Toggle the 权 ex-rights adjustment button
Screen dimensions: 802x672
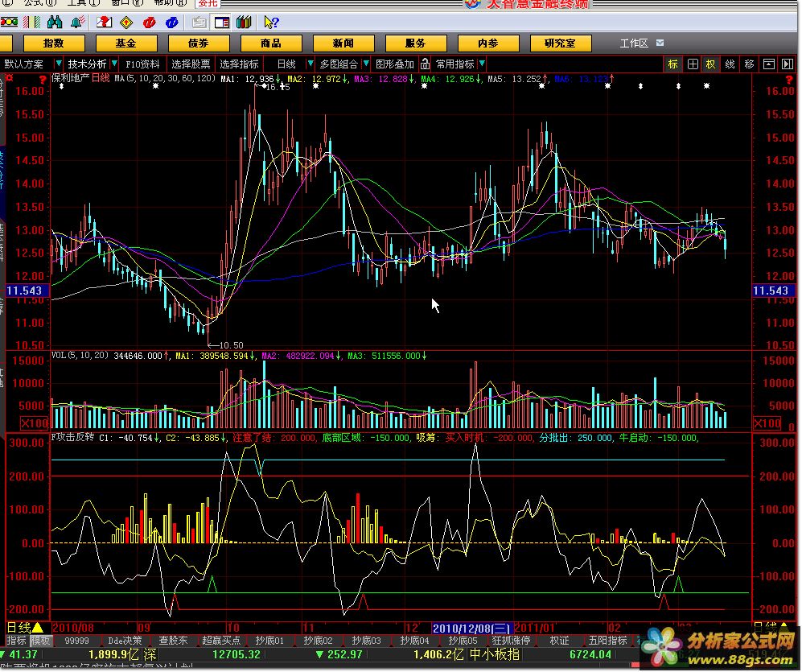(711, 64)
